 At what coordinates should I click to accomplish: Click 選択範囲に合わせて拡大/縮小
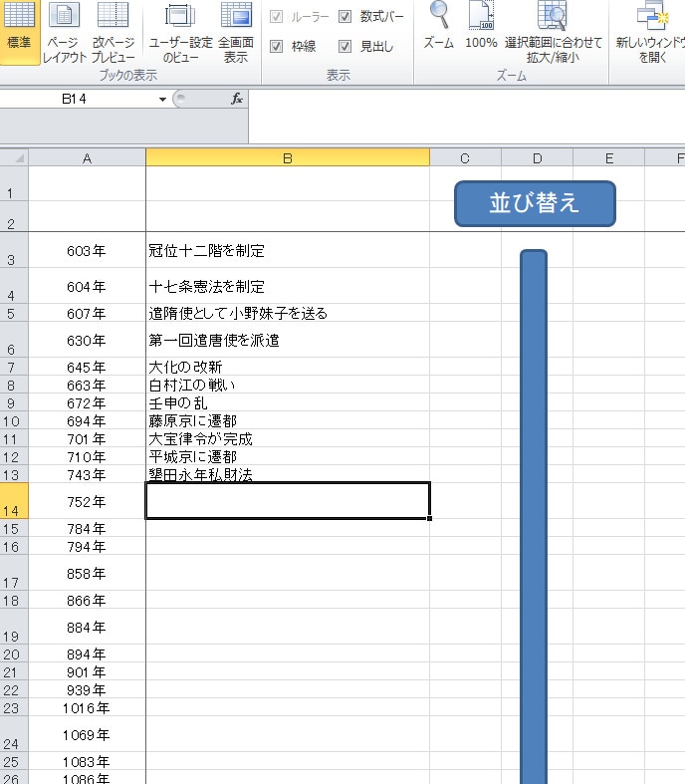[554, 31]
